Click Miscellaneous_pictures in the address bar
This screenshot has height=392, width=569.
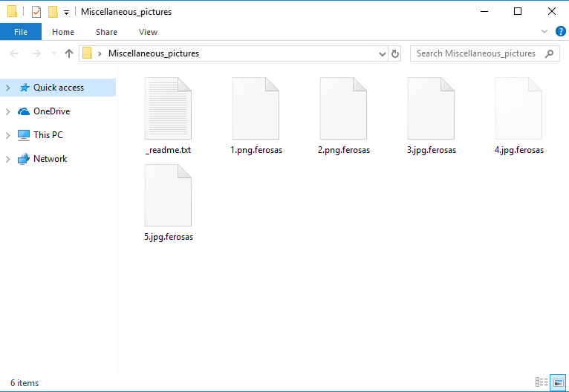point(154,53)
